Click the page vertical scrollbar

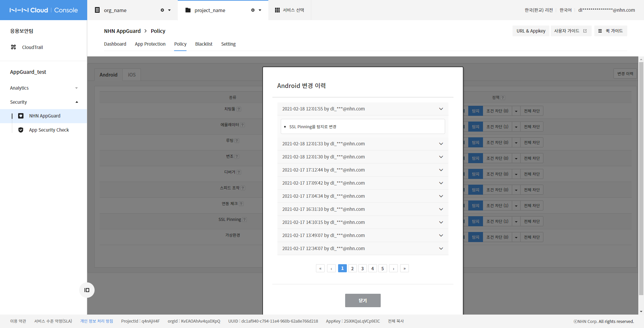point(641,178)
